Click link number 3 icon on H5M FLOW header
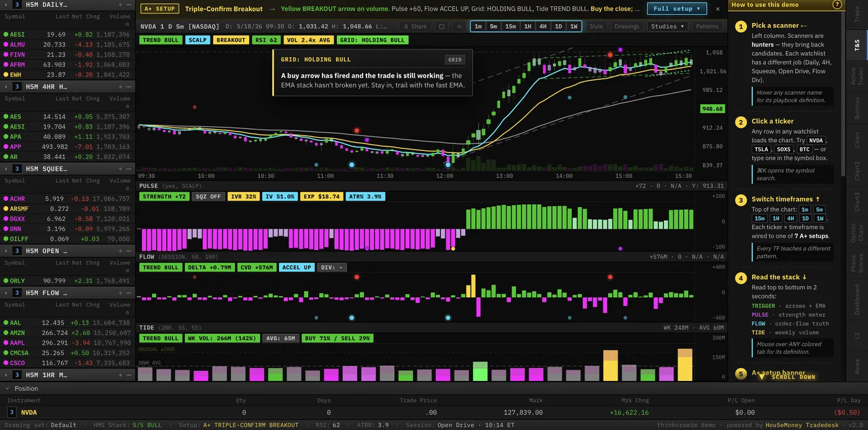Screen dimensions: 868x430 pos(17,293)
